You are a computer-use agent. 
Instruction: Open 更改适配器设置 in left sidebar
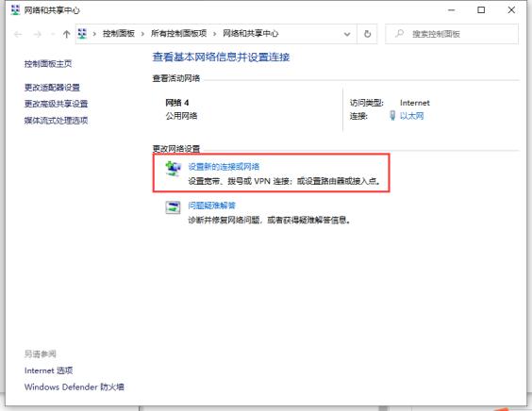pos(52,88)
